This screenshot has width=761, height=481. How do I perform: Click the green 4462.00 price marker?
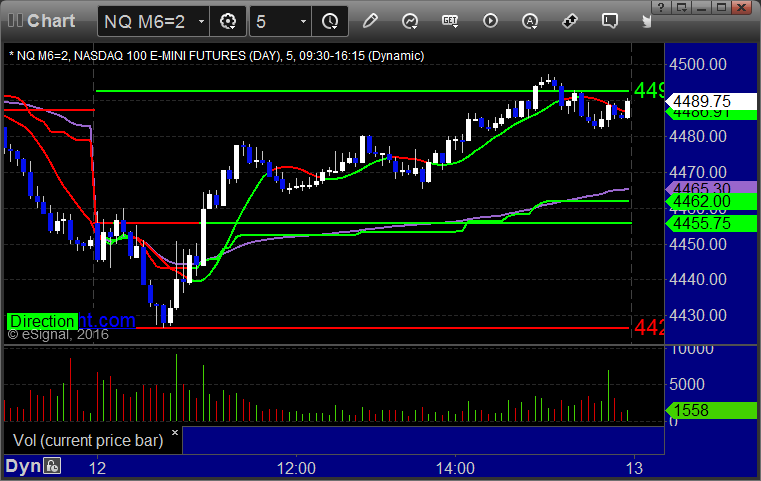pyautogui.click(x=711, y=201)
